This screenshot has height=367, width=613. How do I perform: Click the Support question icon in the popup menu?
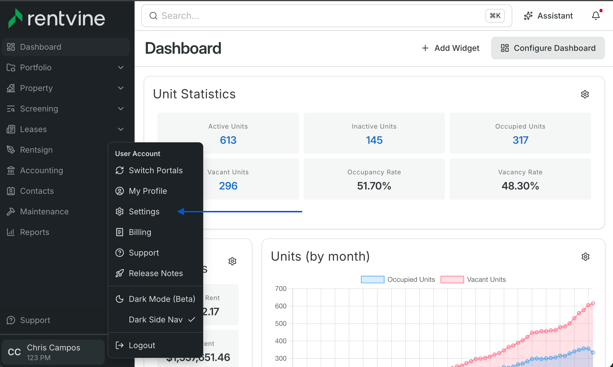pyautogui.click(x=120, y=253)
